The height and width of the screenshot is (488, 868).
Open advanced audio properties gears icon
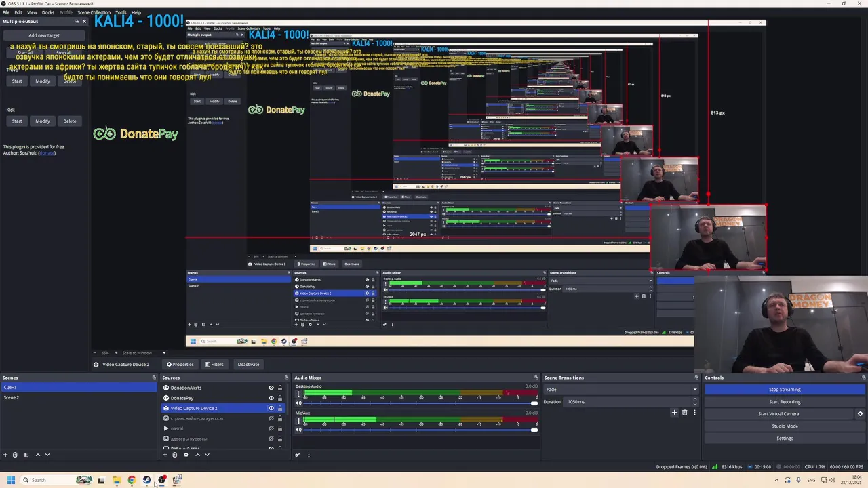(x=297, y=455)
